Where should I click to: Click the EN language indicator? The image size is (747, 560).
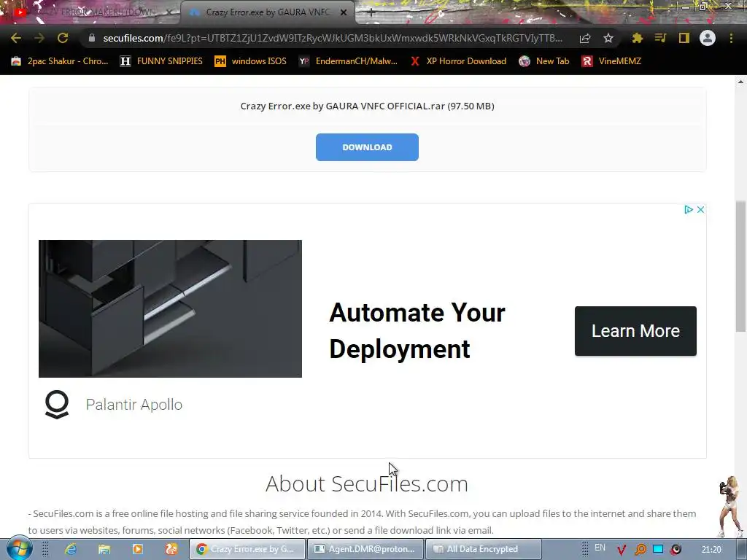(600, 548)
